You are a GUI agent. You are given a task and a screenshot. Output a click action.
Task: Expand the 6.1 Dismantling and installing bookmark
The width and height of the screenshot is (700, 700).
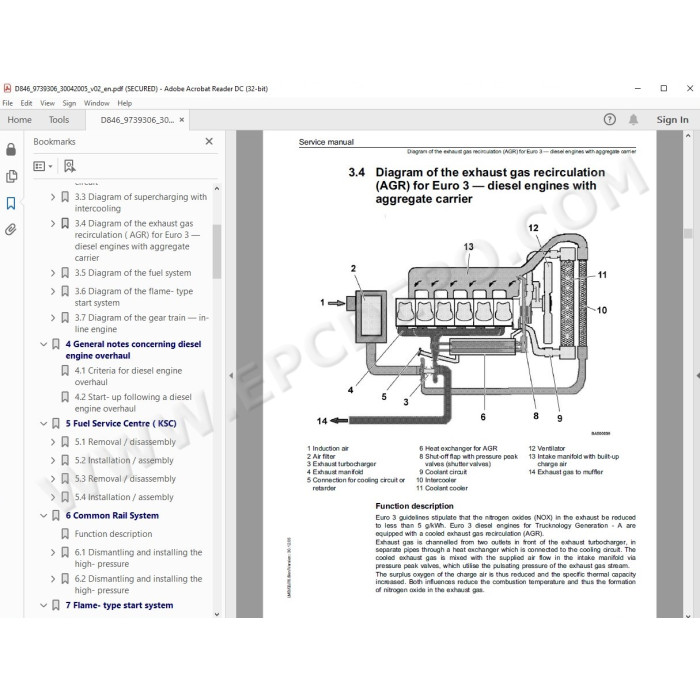[x=53, y=552]
